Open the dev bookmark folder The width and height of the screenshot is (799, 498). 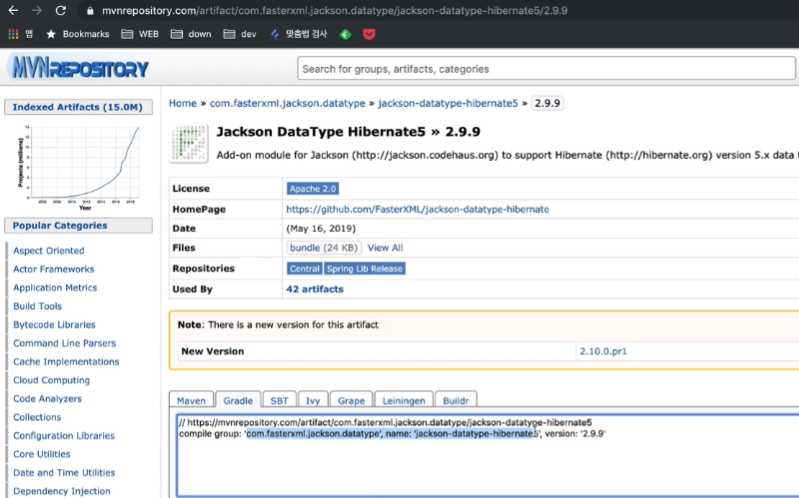(x=240, y=34)
